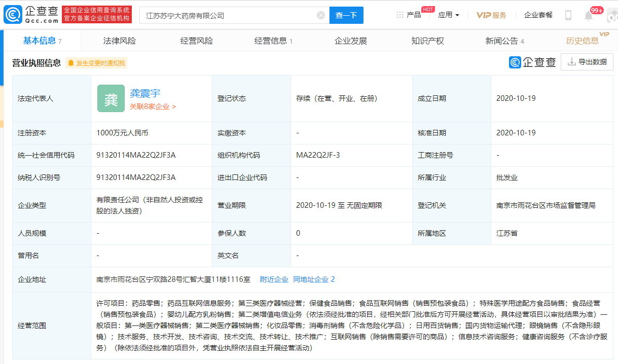Click the taxpayer ID in 纳税人识别号 row
This screenshot has height=364, width=618.
coord(136,178)
